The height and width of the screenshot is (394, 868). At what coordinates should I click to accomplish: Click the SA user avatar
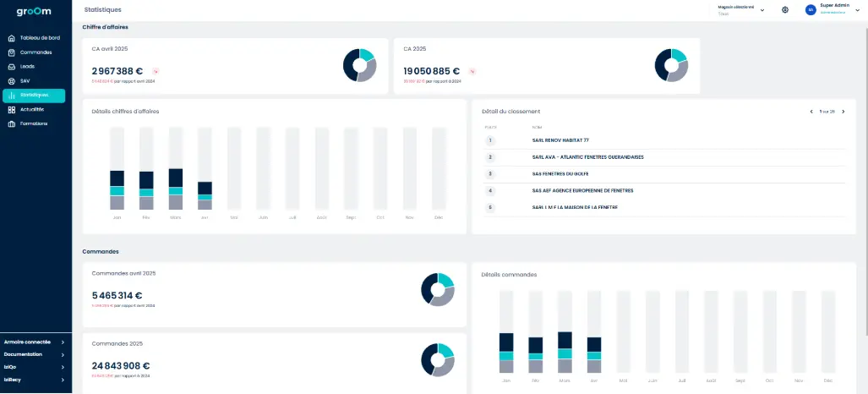click(x=811, y=10)
